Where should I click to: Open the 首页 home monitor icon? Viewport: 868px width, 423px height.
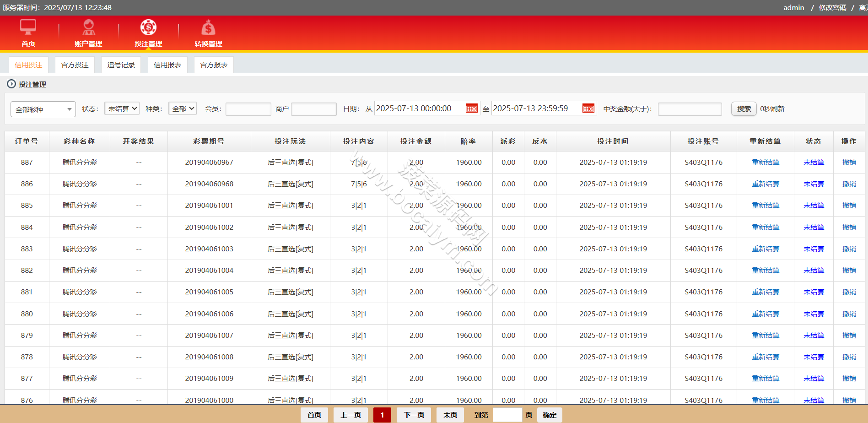[x=28, y=27]
